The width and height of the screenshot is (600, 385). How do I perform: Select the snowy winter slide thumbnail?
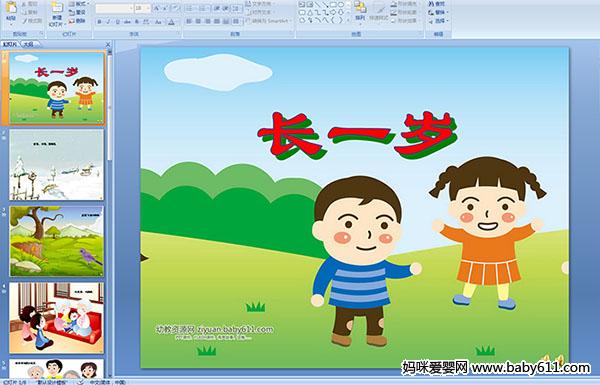click(x=57, y=165)
